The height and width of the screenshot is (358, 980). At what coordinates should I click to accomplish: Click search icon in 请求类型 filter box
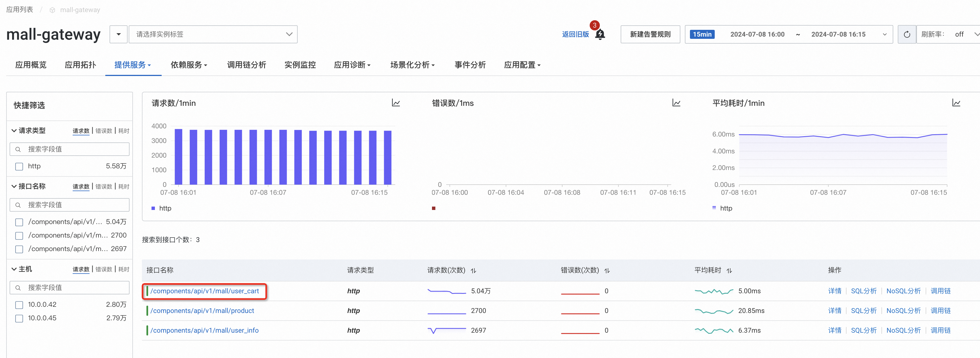click(18, 149)
